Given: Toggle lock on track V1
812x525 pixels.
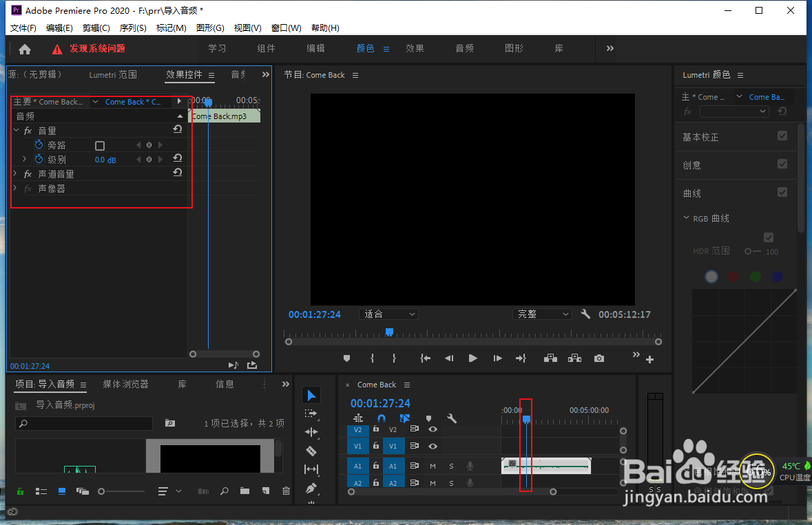Looking at the screenshot, I should click(x=376, y=445).
